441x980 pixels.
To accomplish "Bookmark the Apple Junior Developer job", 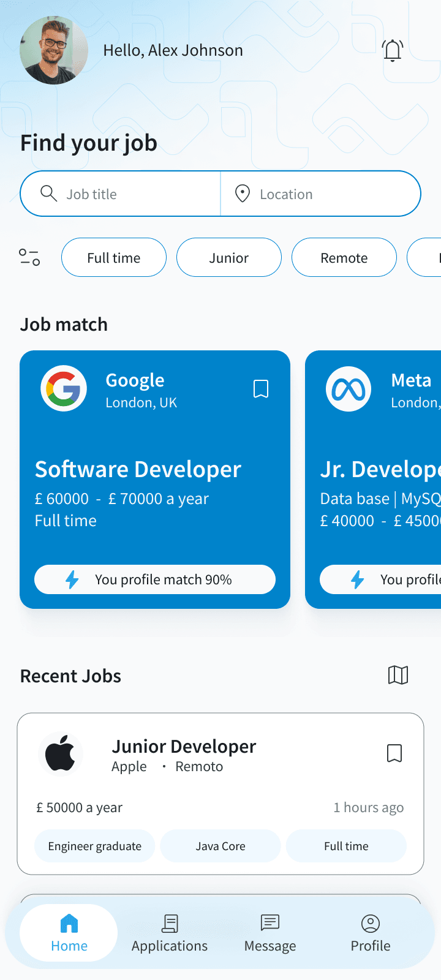I will 394,753.
